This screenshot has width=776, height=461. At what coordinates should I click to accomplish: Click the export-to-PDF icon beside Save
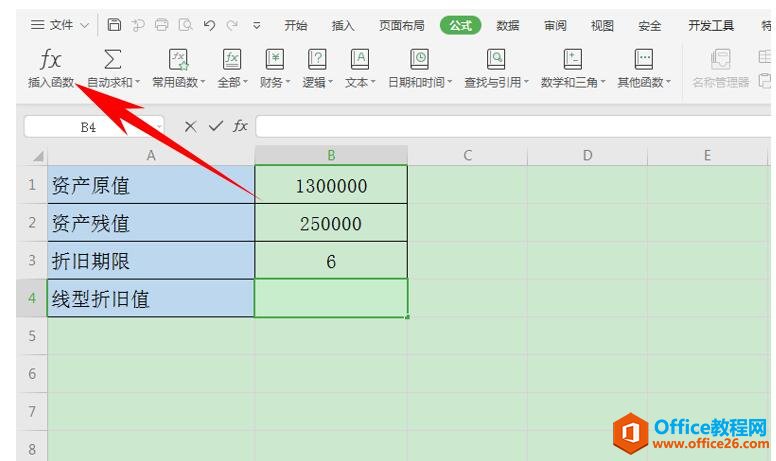(x=138, y=25)
